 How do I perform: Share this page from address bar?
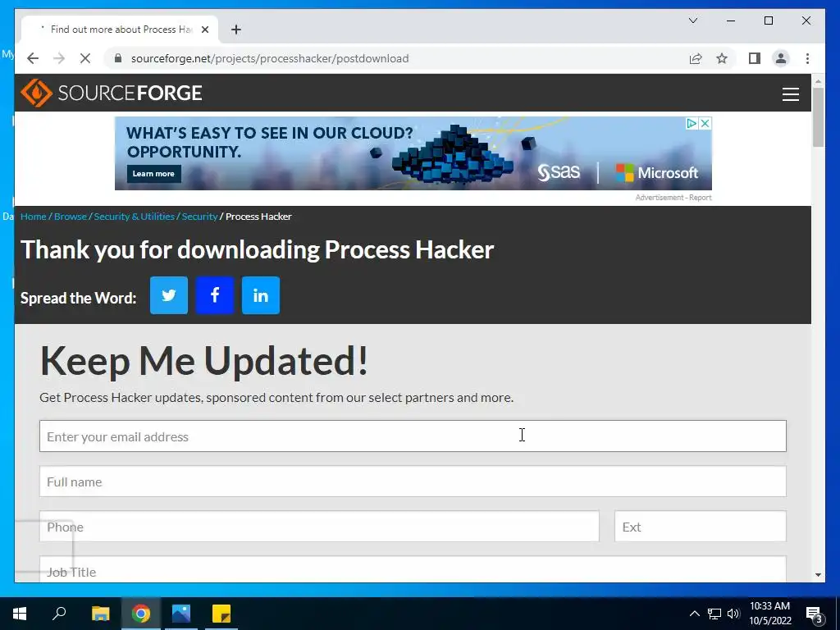pos(696,58)
